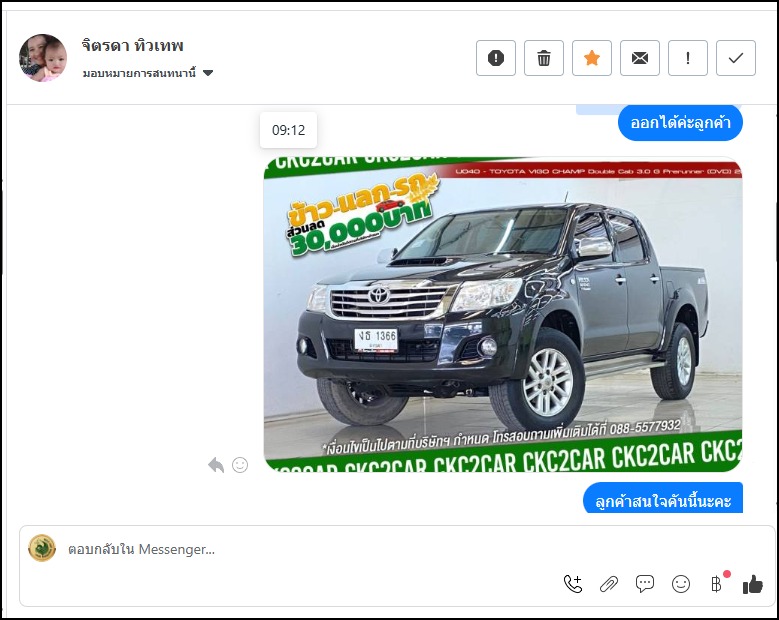Select the ออกได้ค่ะลูกค้า message bubble
779x620 pixels.
point(680,123)
